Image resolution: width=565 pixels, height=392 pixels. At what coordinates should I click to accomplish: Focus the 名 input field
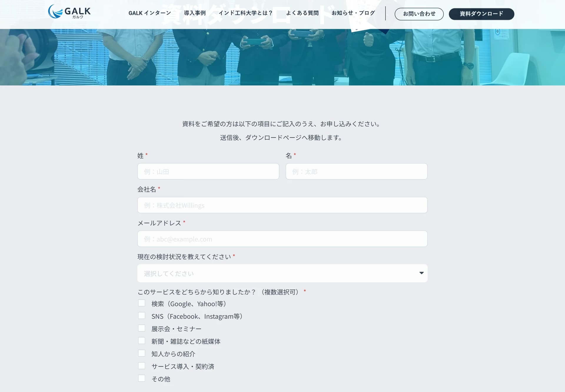coord(356,171)
